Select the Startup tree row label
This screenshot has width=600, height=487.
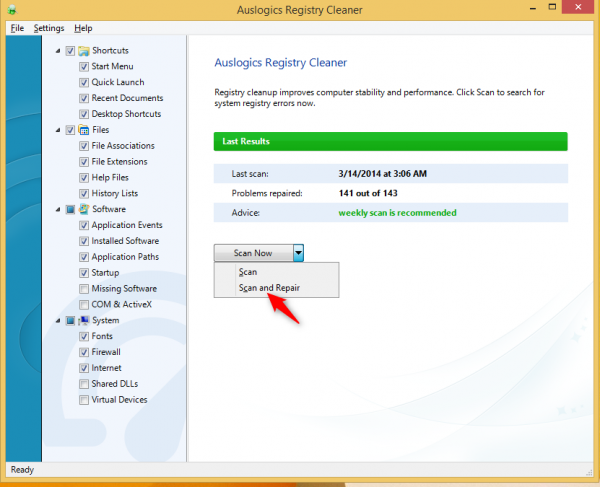pyautogui.click(x=105, y=273)
